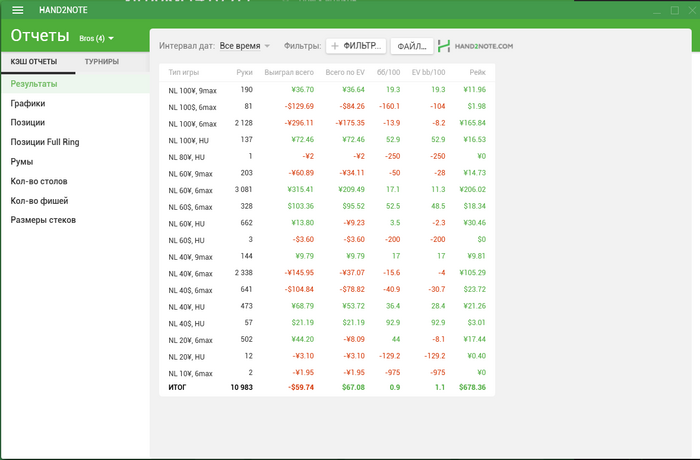Click total winnings value -$59.74

click(x=301, y=387)
